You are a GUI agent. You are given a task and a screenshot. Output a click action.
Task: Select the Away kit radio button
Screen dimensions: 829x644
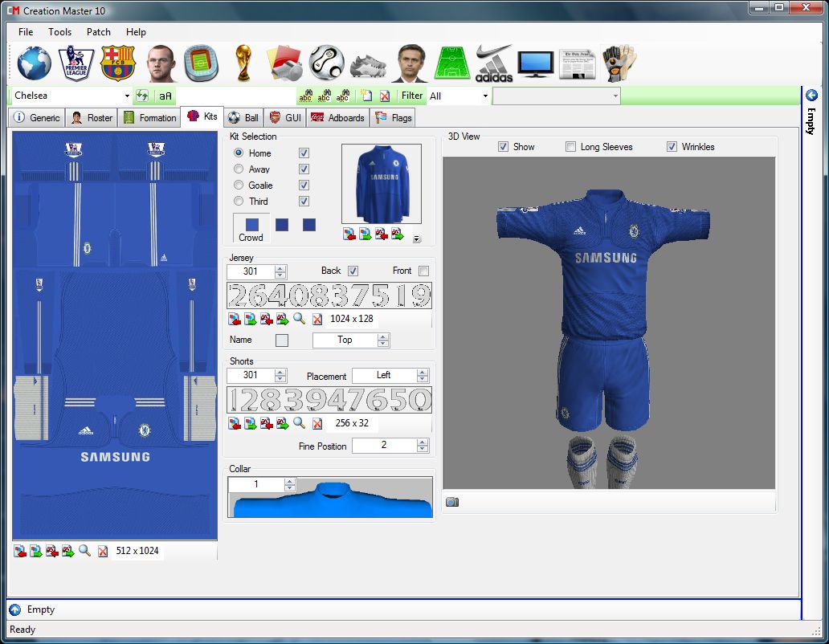coord(239,169)
